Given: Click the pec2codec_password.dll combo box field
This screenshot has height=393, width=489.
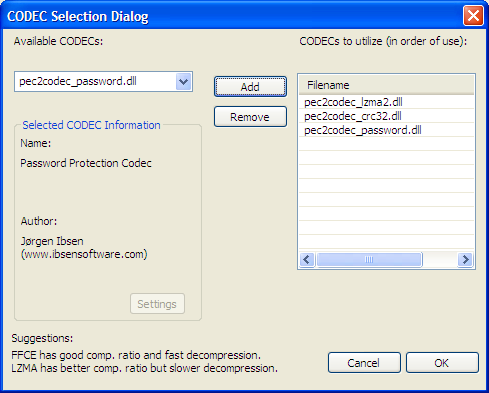Looking at the screenshot, I should click(x=103, y=81).
